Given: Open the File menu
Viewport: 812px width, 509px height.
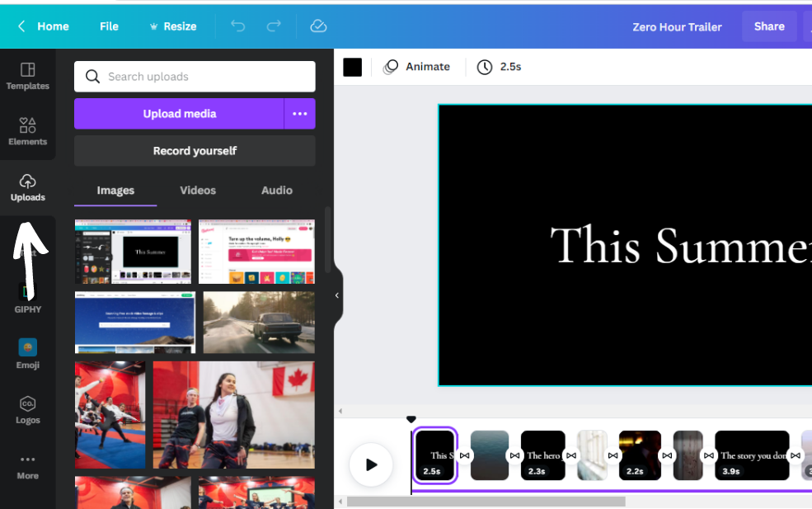Looking at the screenshot, I should pyautogui.click(x=109, y=26).
